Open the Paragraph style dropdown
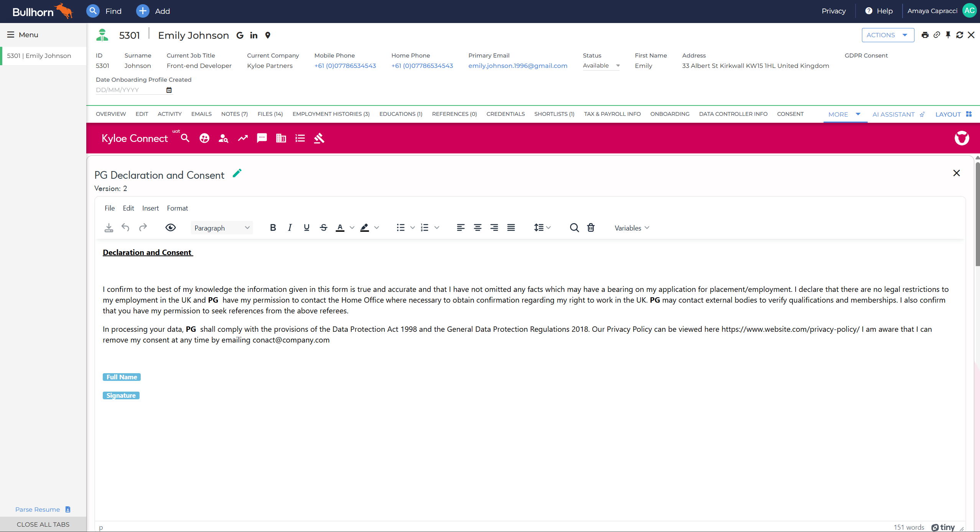980x532 pixels. pos(222,228)
